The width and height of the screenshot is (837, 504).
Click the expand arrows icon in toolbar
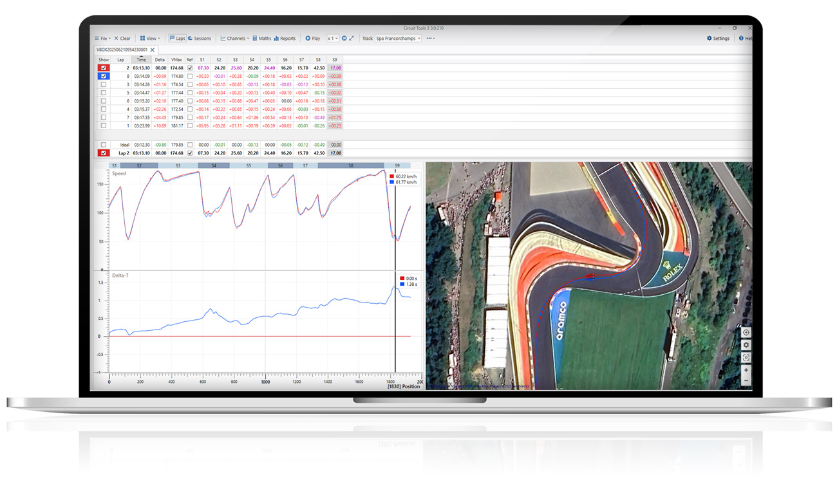tap(352, 39)
